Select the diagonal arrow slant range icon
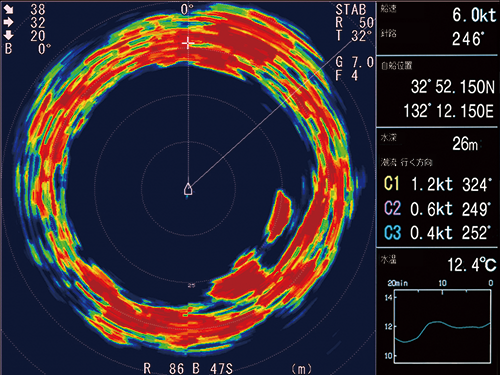The width and height of the screenshot is (500, 375). click(x=8, y=9)
